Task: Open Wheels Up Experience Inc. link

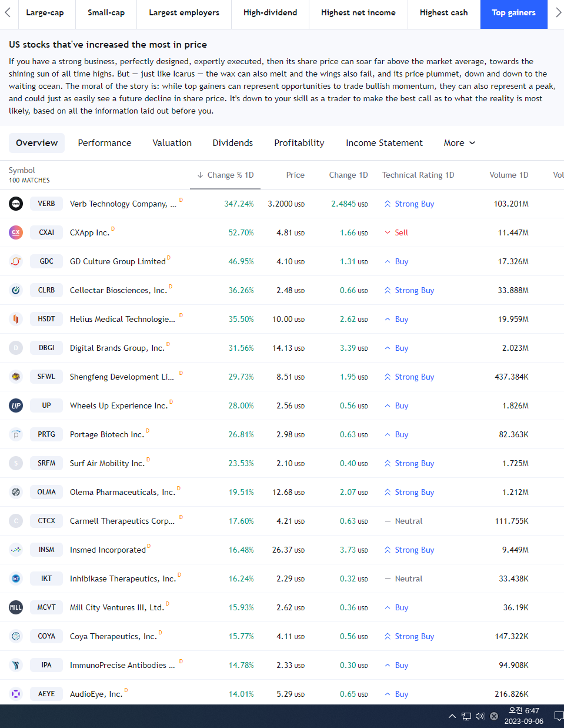Action: click(119, 406)
